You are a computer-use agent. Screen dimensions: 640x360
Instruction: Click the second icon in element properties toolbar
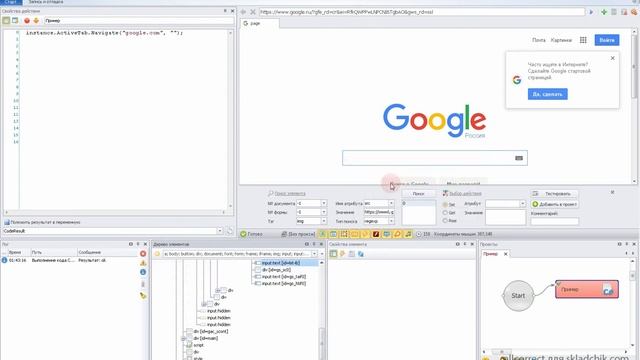342,254
